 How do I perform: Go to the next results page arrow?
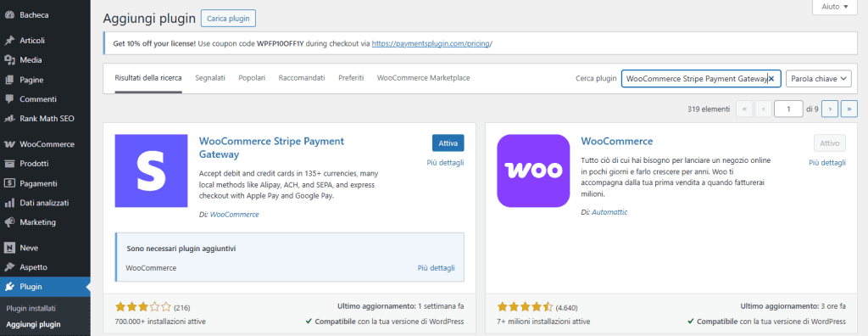coord(830,109)
